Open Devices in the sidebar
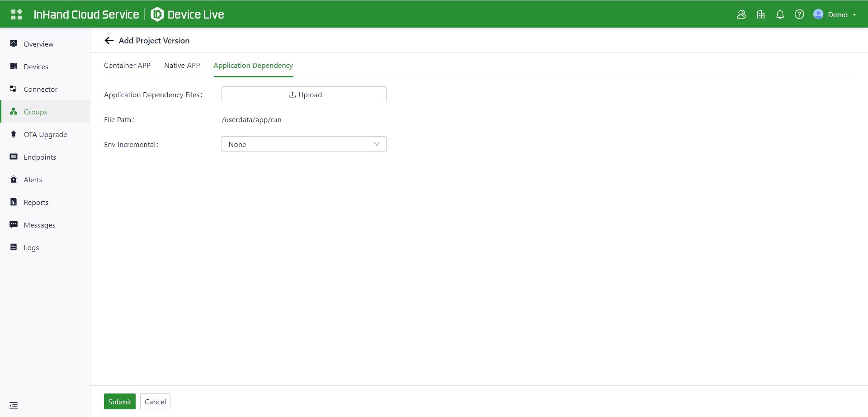The image size is (868, 417). (36, 66)
